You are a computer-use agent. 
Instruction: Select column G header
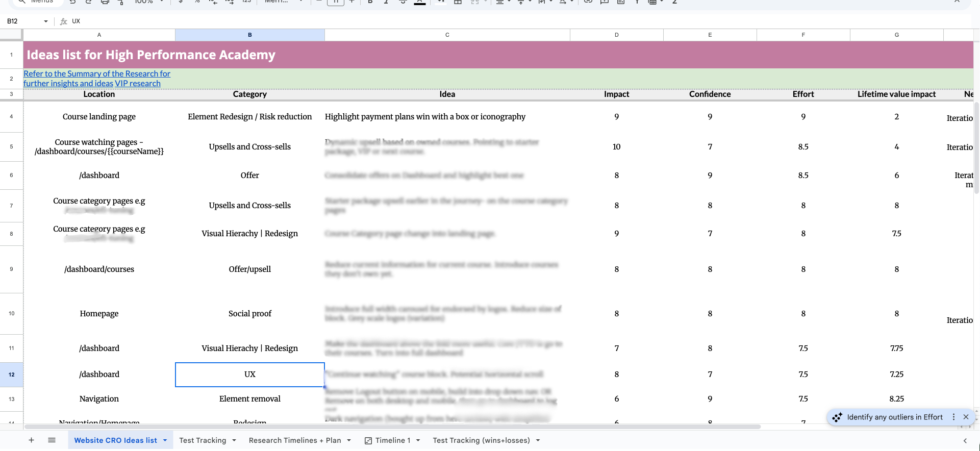tap(897, 35)
